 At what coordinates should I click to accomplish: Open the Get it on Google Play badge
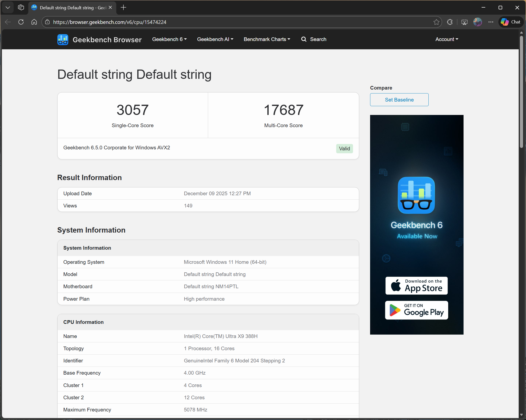coord(416,310)
